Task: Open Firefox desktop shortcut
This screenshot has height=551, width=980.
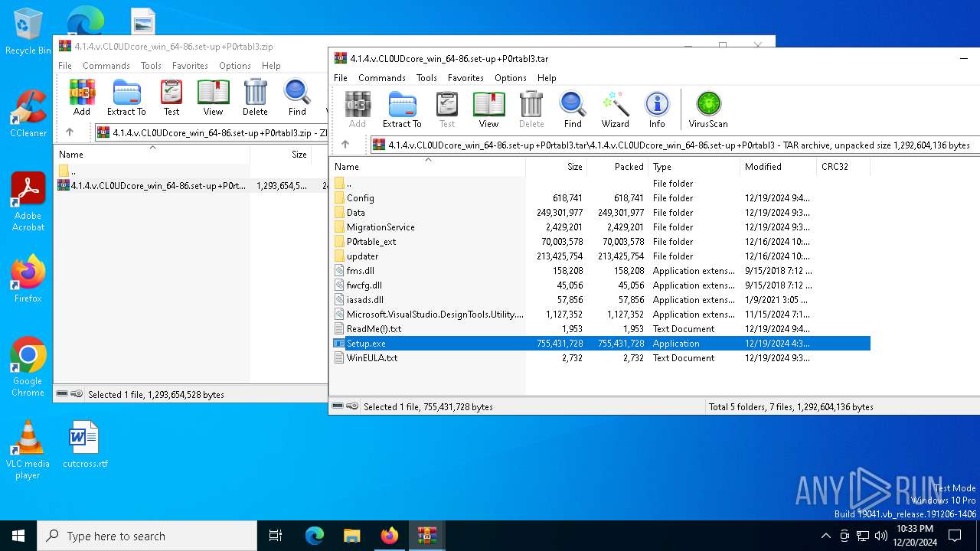Action: pos(28,279)
